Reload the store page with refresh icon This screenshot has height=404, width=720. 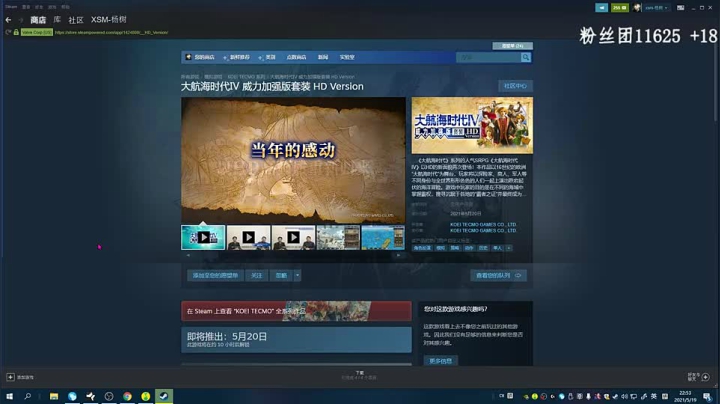[x=8, y=32]
